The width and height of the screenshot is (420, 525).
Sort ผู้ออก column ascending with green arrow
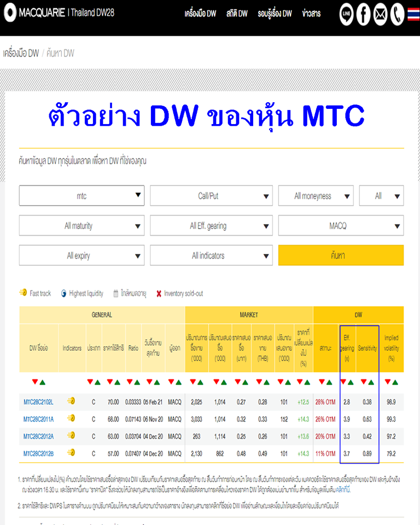tap(178, 382)
